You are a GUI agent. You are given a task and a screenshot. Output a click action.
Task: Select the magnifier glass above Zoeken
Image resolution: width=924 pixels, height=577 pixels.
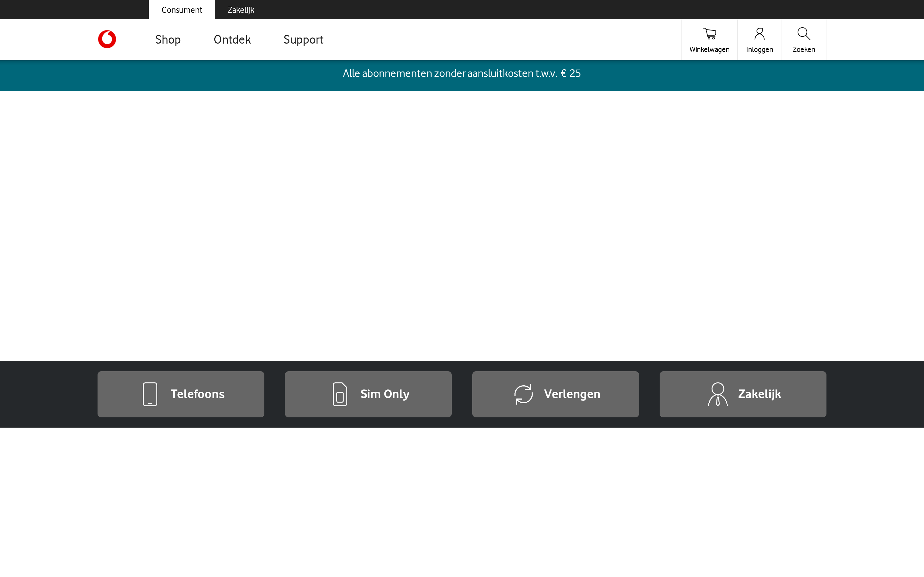[803, 34]
